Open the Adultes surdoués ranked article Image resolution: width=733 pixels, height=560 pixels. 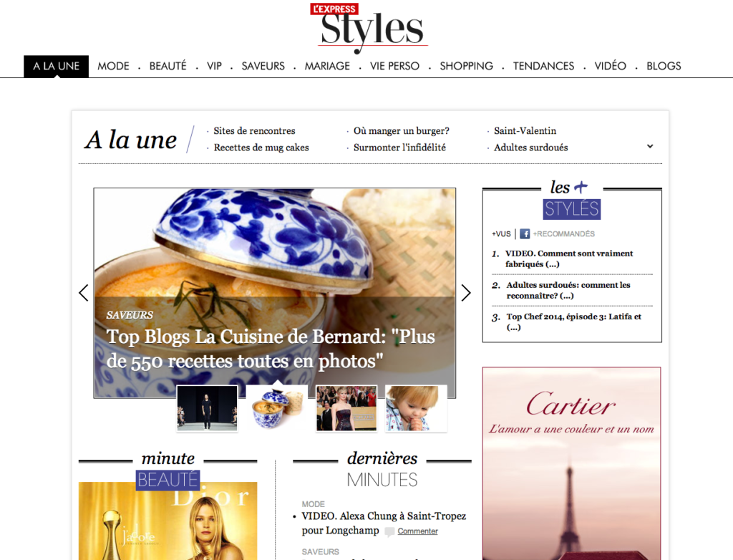(568, 290)
